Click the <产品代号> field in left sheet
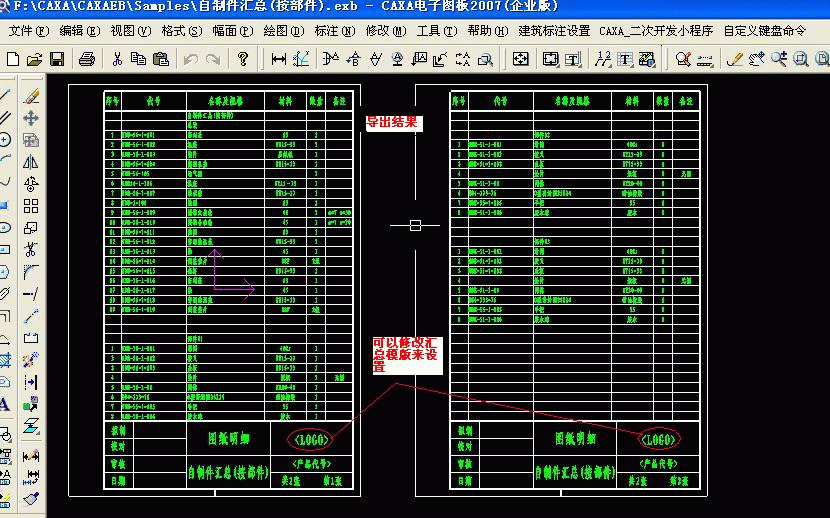830x518 pixels. pos(311,464)
